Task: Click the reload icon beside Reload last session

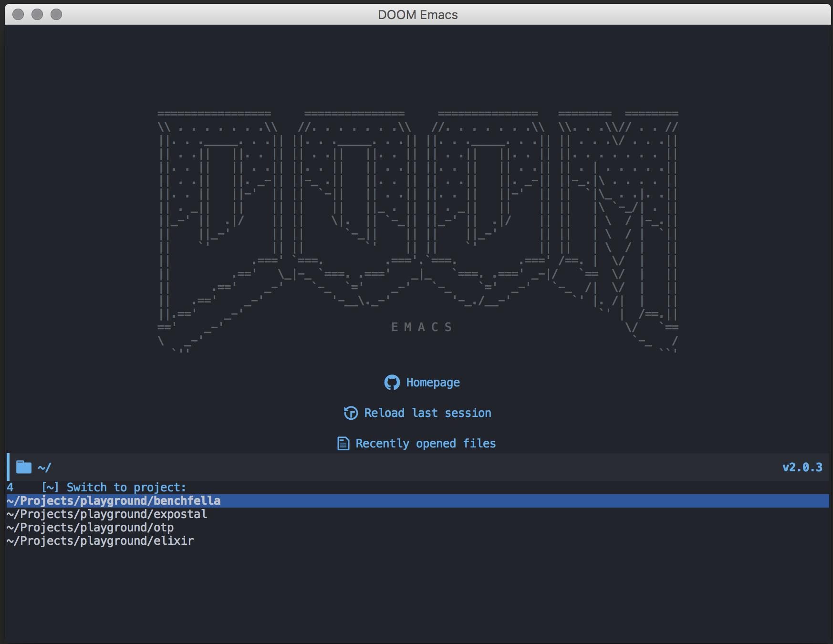Action: 351,413
